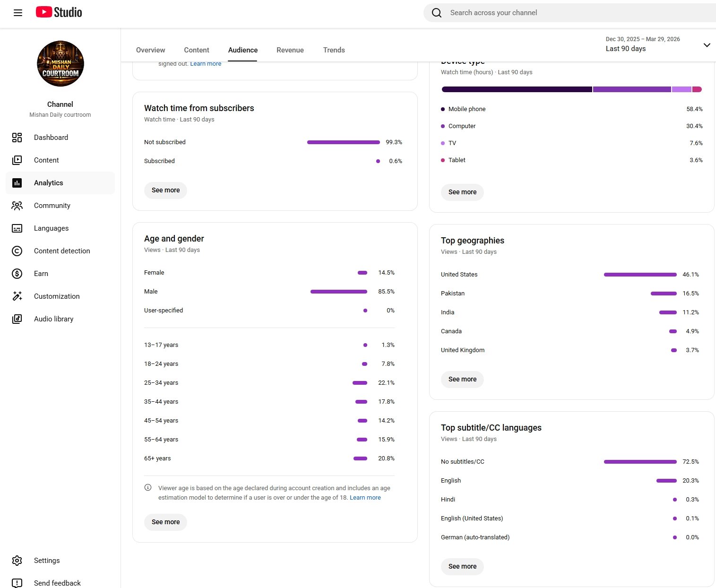
Task: Click See more under Age and gender
Action: click(165, 522)
